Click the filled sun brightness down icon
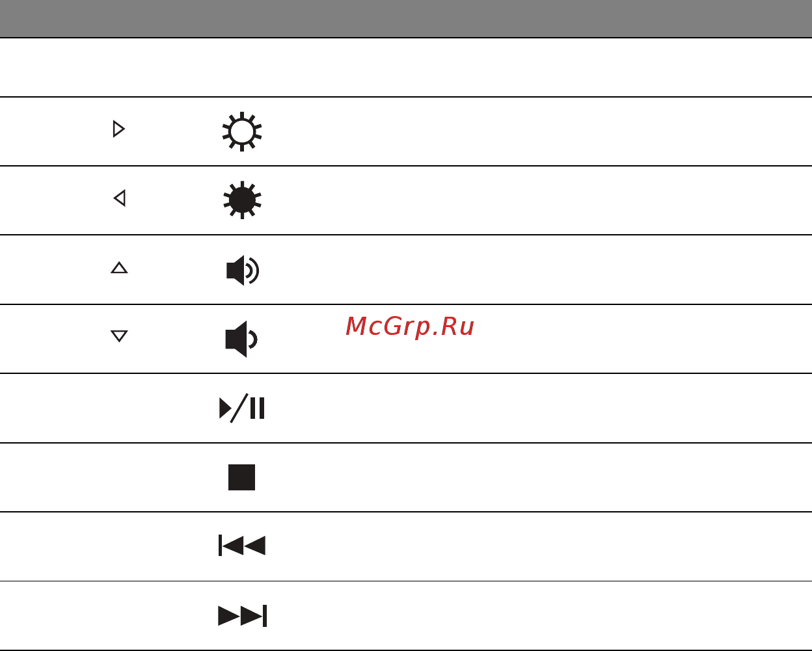Viewport: 812px width, 651px height. pyautogui.click(x=242, y=200)
